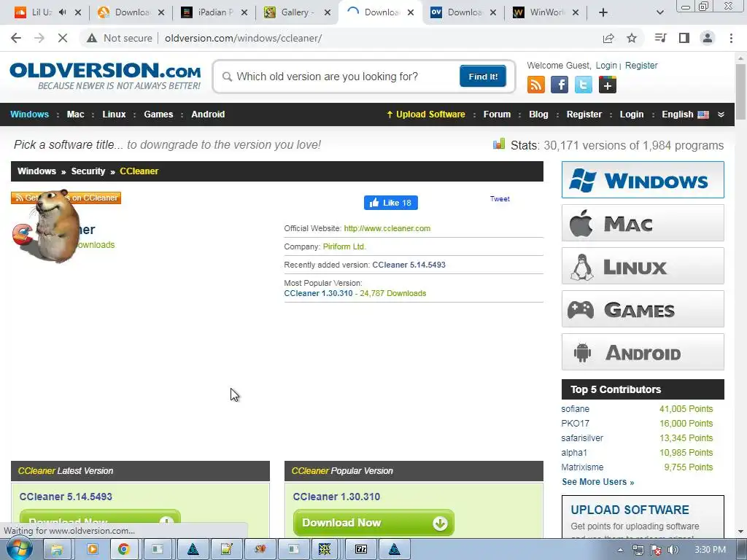Open the orange RSS feed icon
The height and width of the screenshot is (560, 747).
[536, 85]
